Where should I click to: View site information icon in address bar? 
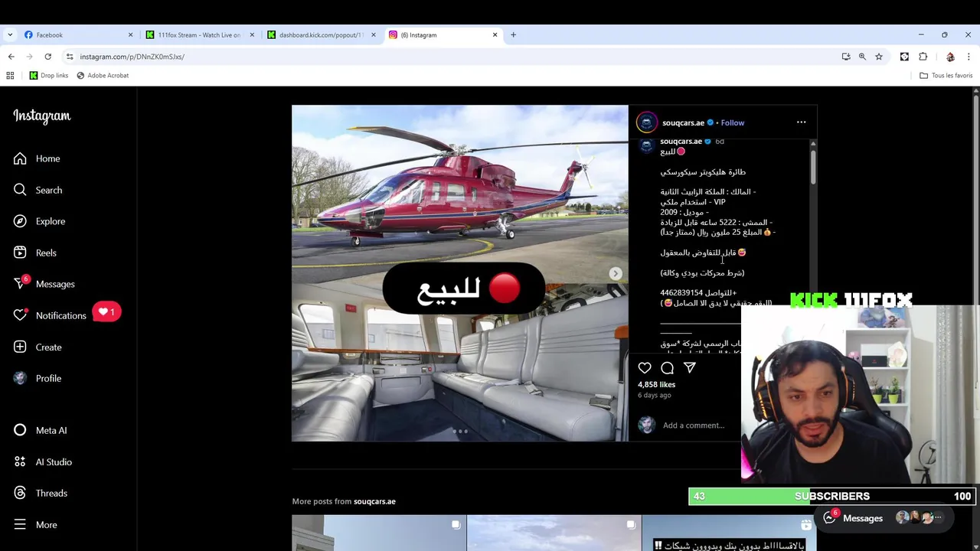click(70, 57)
